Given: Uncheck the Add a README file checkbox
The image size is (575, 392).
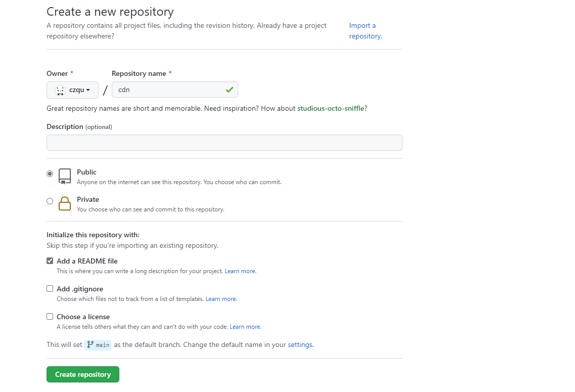Looking at the screenshot, I should pos(50,261).
